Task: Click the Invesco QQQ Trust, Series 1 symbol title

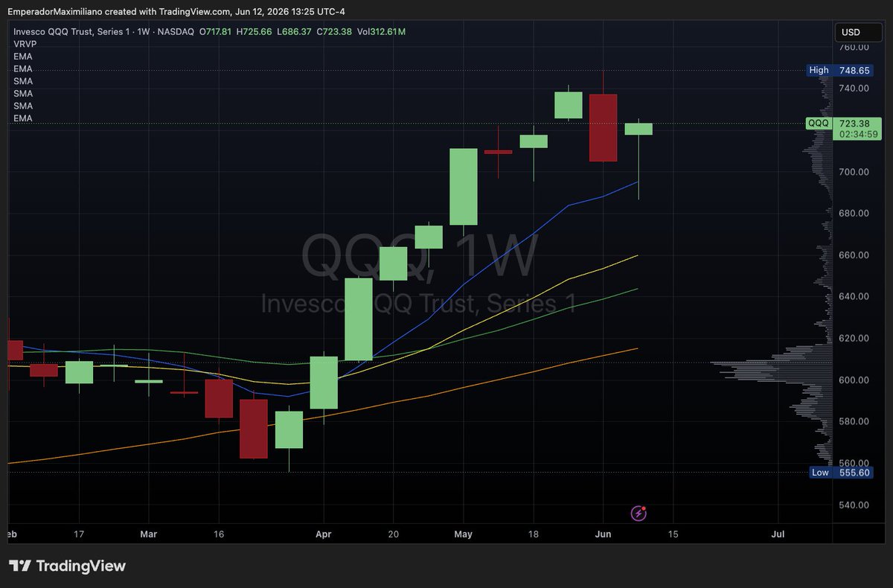Action: [x=71, y=31]
